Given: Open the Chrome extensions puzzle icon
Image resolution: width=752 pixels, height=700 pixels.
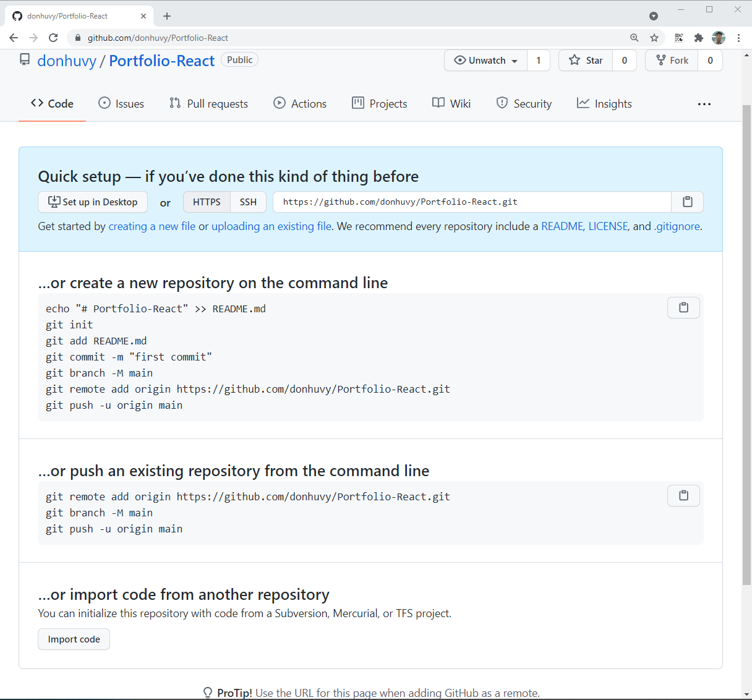Looking at the screenshot, I should point(699,38).
